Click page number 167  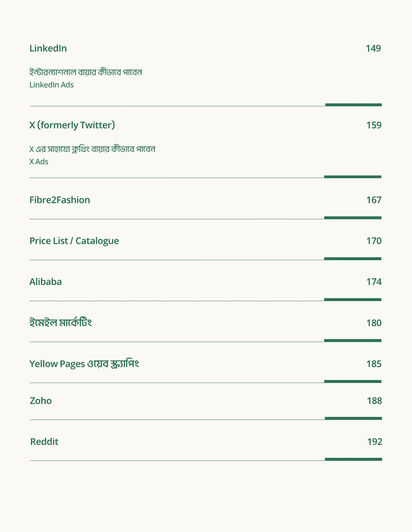374,200
